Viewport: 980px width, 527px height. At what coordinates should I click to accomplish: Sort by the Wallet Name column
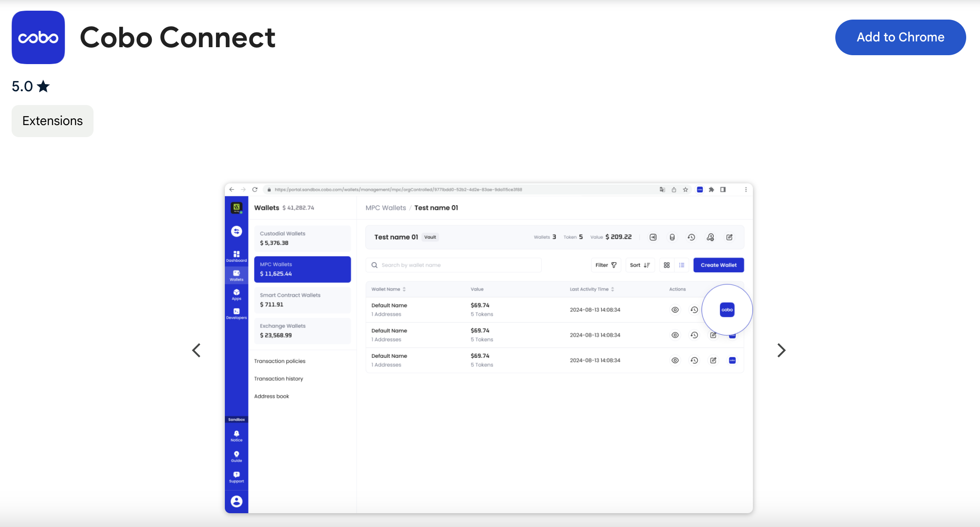pyautogui.click(x=389, y=289)
